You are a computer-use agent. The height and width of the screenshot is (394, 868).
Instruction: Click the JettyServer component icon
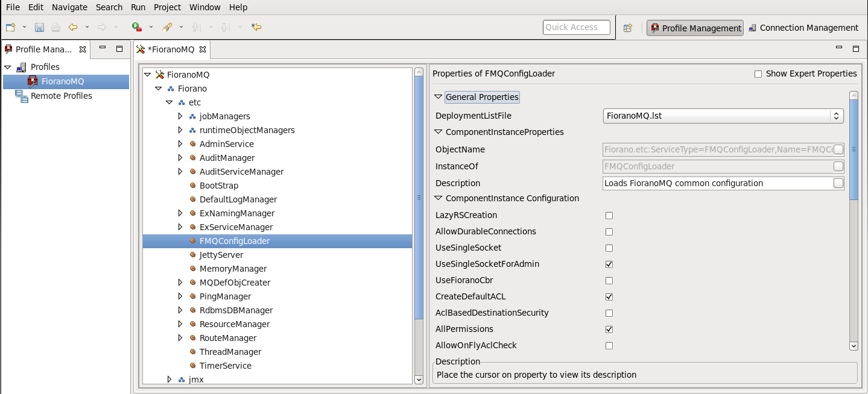[193, 255]
